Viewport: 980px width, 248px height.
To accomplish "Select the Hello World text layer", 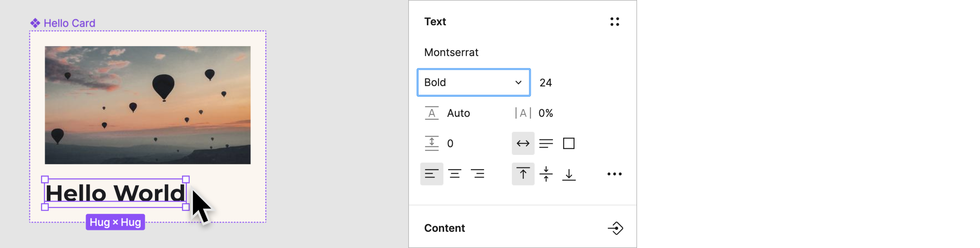I will pos(115,193).
